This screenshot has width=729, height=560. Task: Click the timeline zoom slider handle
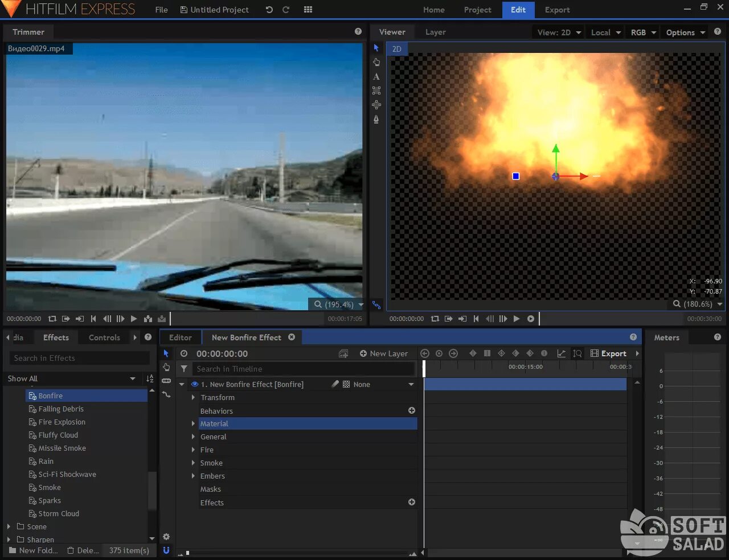[x=187, y=553]
